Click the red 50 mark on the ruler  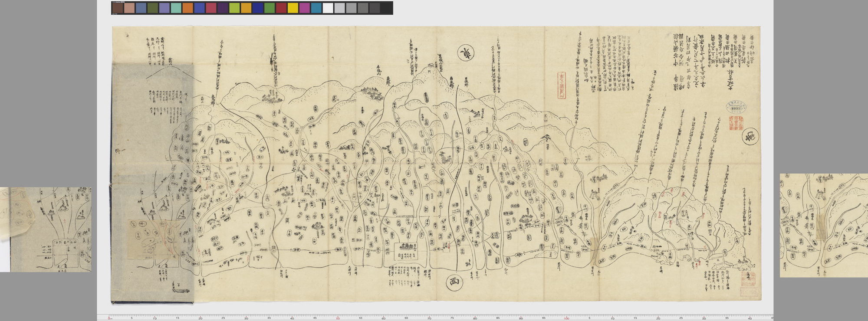338,318
